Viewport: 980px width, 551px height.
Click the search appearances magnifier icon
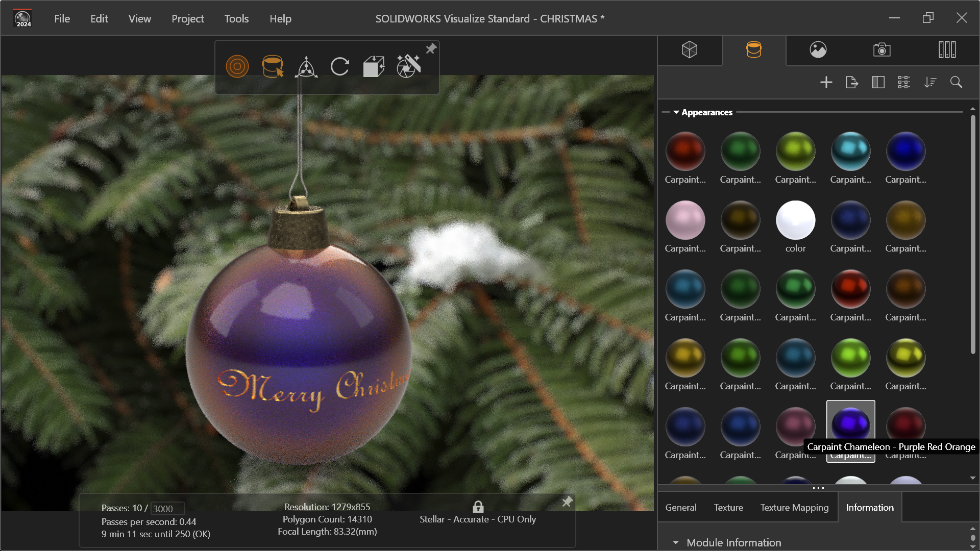coord(956,82)
